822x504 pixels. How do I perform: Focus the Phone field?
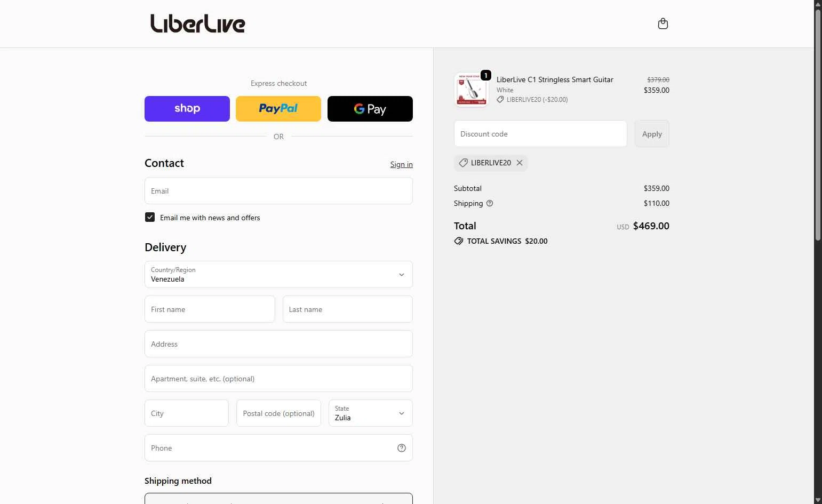278,448
